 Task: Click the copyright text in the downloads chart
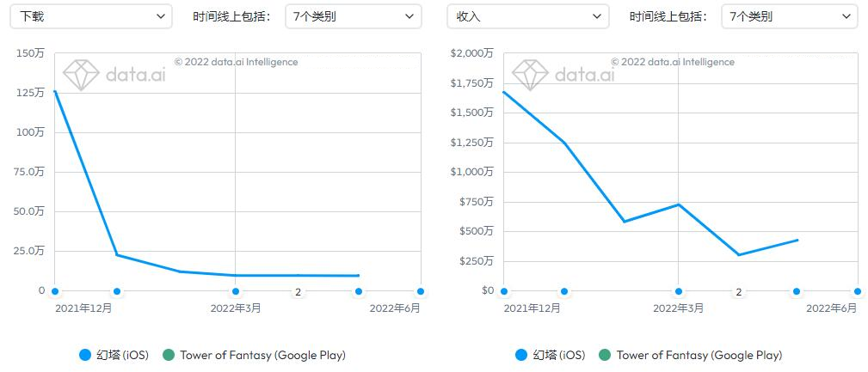(x=236, y=62)
